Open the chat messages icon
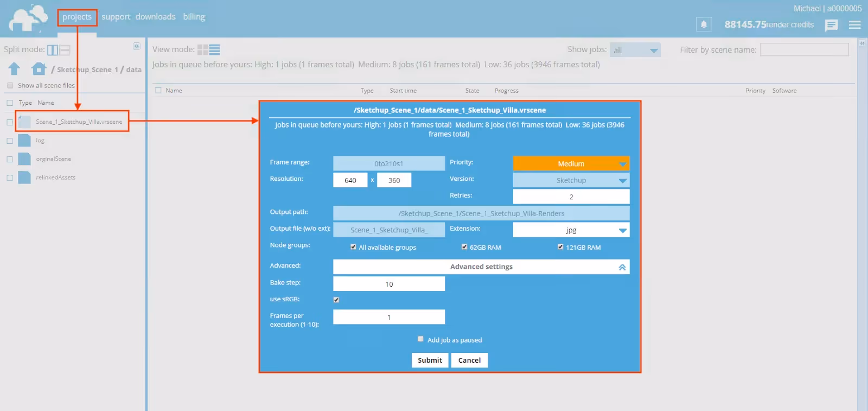868x411 pixels. tap(831, 25)
